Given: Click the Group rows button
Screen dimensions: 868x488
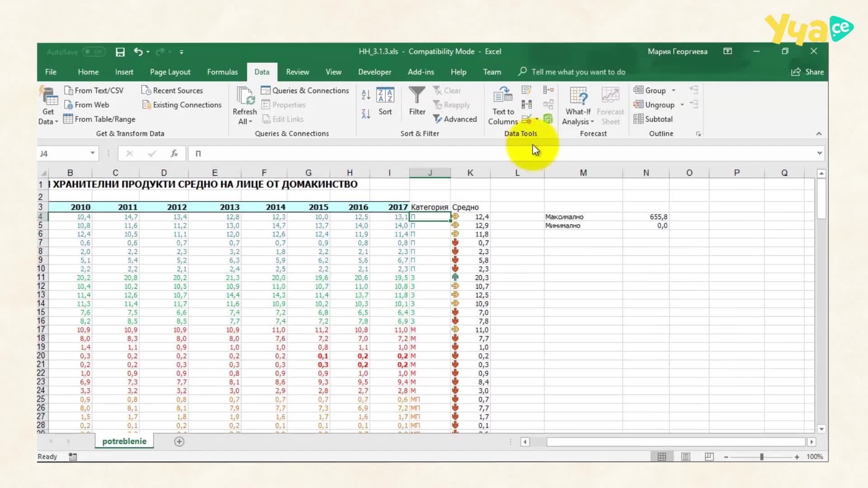Looking at the screenshot, I should pyautogui.click(x=650, y=90).
